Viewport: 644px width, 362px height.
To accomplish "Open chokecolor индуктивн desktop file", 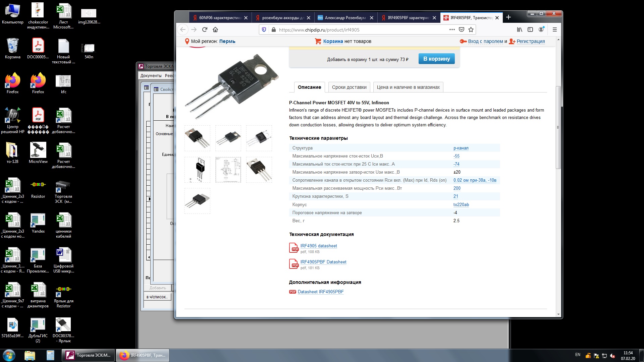I will click(38, 16).
